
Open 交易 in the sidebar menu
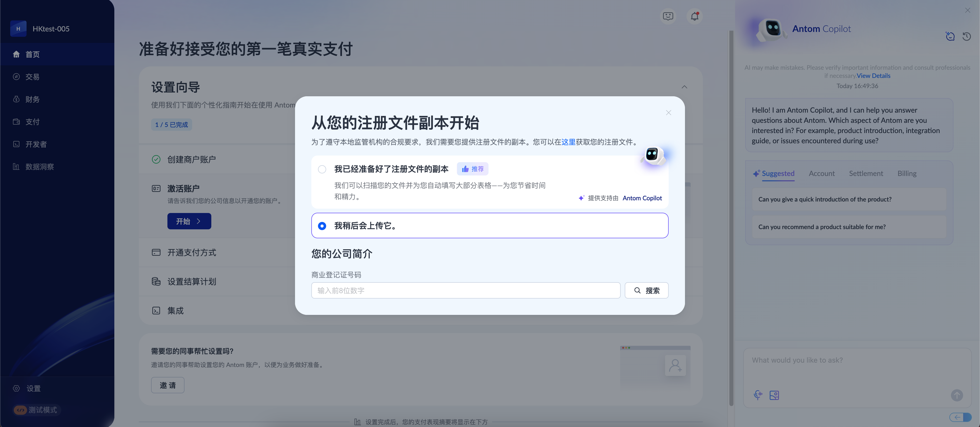pos(32,77)
